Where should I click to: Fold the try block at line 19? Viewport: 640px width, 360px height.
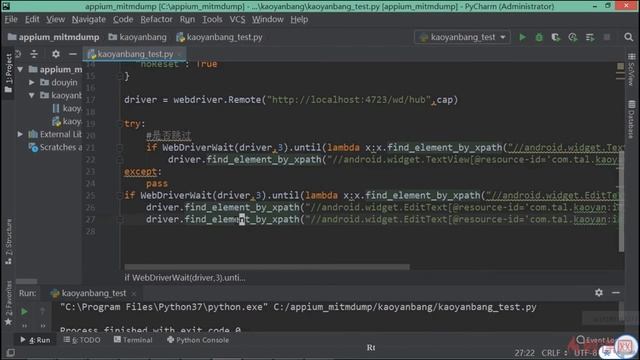pos(120,123)
